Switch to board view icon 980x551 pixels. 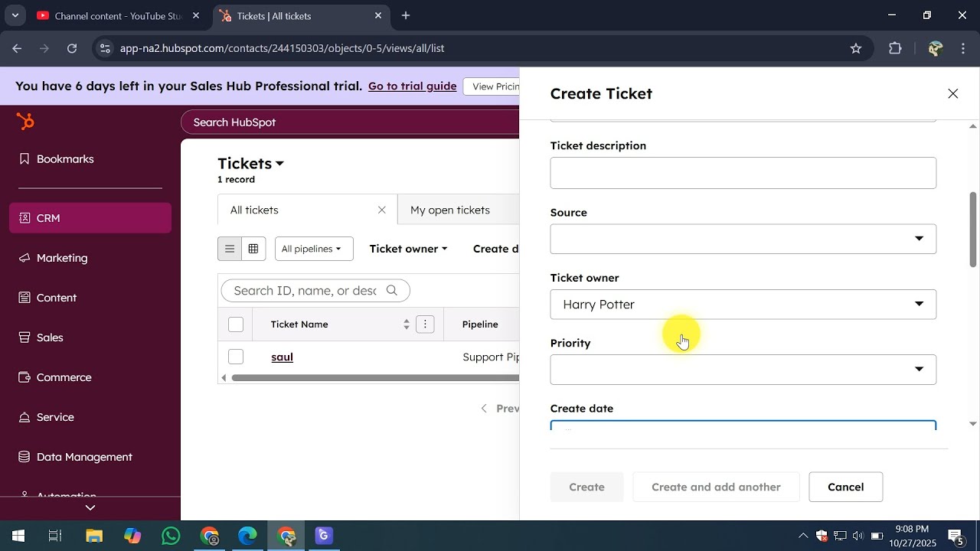[253, 249]
